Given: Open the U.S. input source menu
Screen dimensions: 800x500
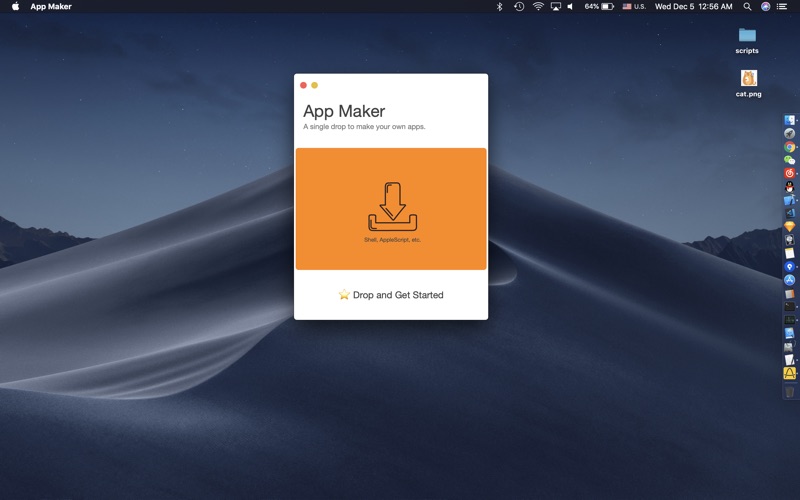Looking at the screenshot, I should click(x=634, y=7).
